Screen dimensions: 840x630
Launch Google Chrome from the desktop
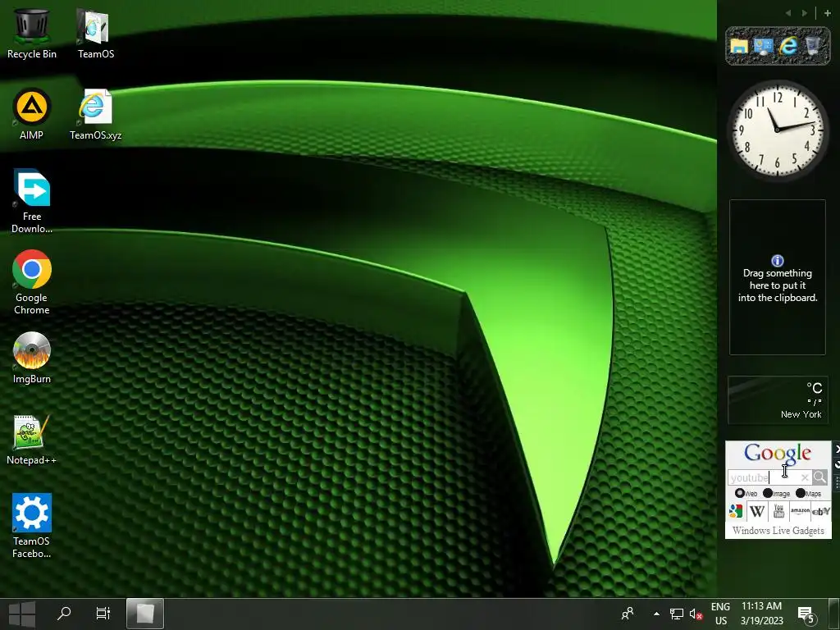[32, 282]
